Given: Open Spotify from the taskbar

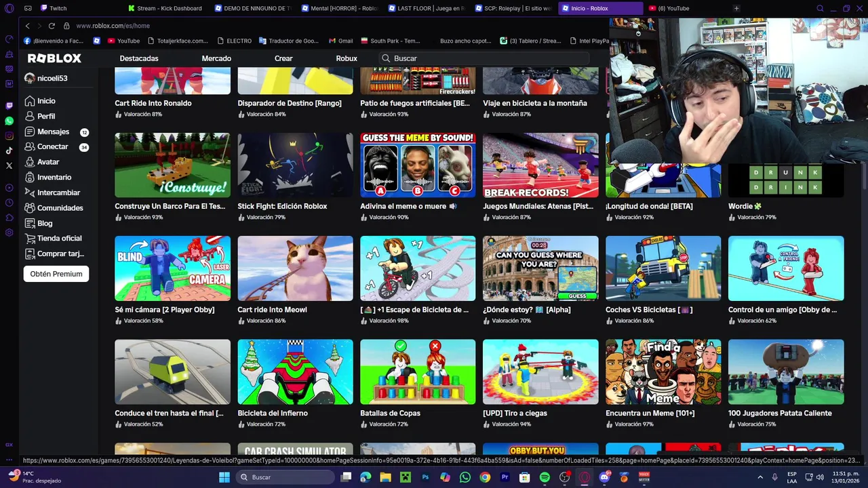Looking at the screenshot, I should tap(545, 477).
